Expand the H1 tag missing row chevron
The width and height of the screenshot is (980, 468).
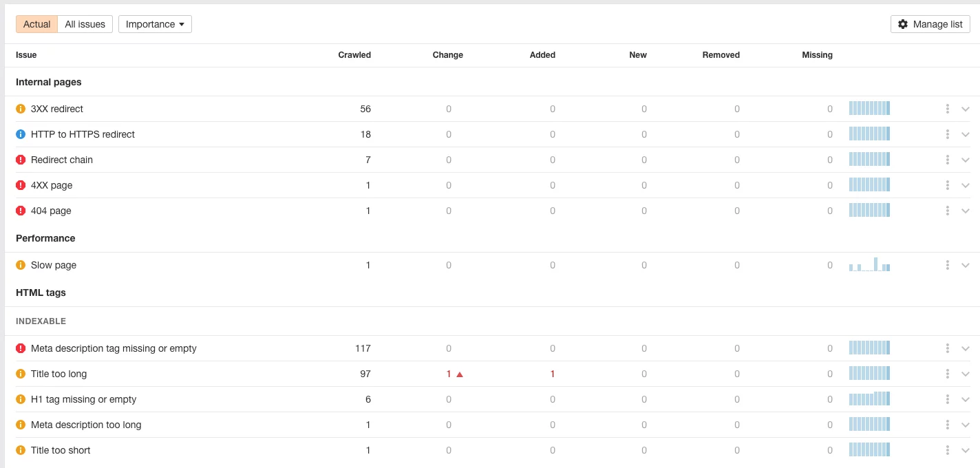[966, 399]
